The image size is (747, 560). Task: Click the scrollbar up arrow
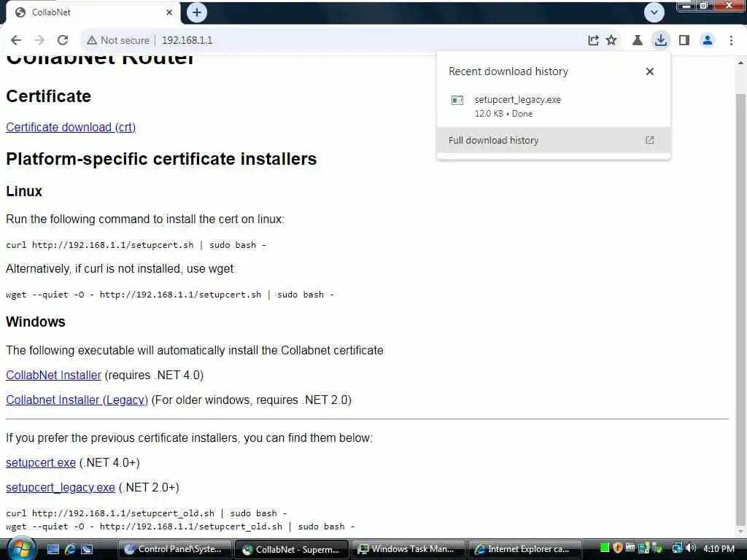click(741, 63)
